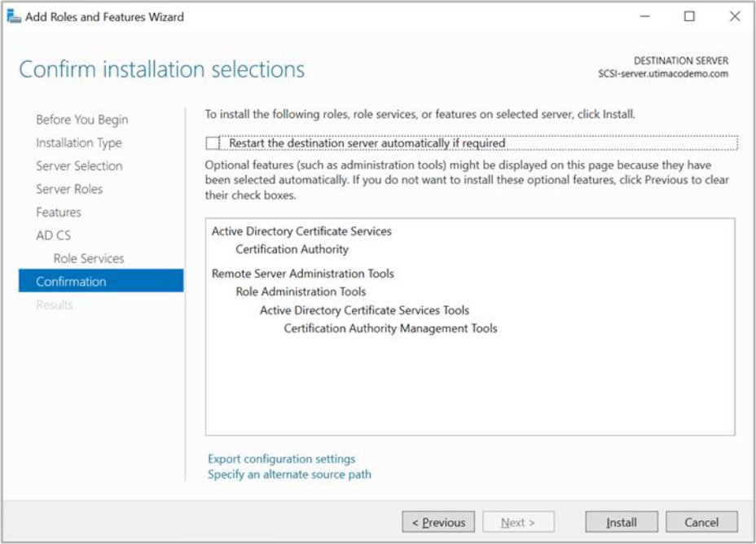Open the AD CS section
The image size is (756, 544).
pos(54,235)
